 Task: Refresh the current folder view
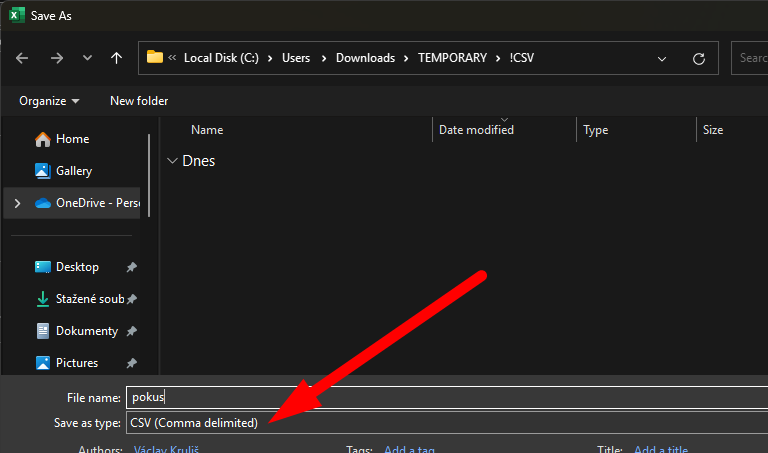coord(699,58)
